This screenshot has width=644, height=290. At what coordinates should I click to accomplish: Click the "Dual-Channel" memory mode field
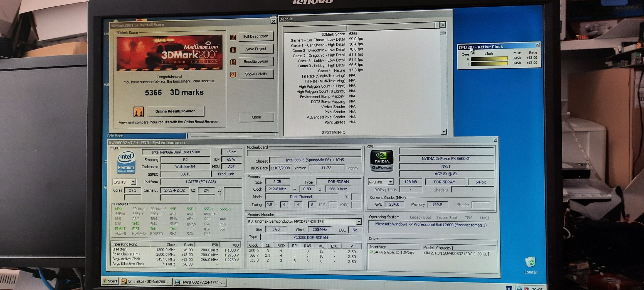coord(301,197)
